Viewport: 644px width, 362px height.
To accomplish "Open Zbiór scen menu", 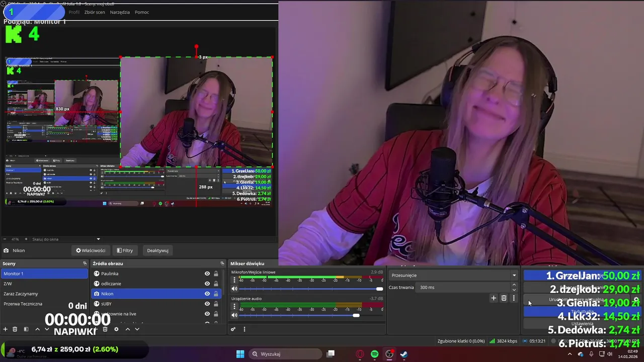I will (94, 12).
